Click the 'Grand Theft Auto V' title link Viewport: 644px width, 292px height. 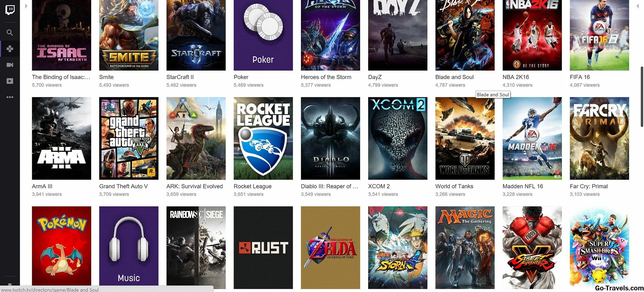pos(123,186)
